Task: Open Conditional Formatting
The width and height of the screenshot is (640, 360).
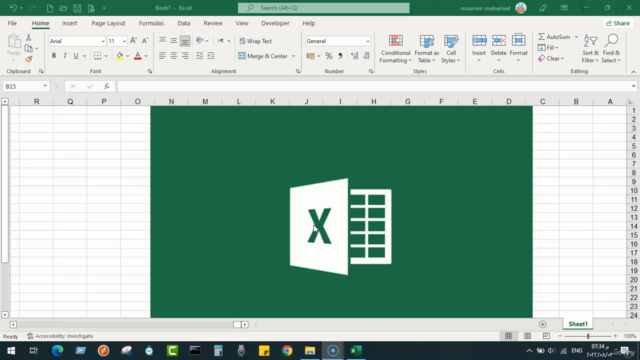Action: (395, 49)
